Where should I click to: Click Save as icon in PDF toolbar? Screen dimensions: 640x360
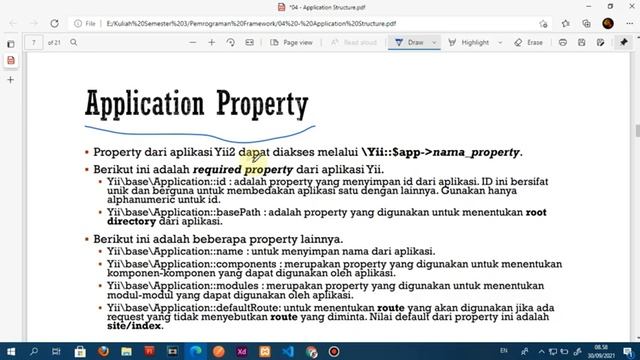click(x=601, y=42)
